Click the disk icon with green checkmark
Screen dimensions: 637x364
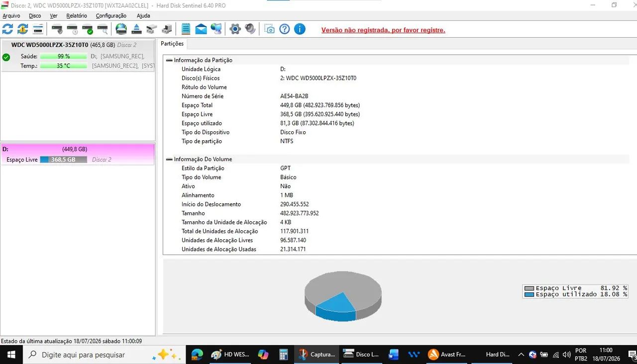pos(88,29)
